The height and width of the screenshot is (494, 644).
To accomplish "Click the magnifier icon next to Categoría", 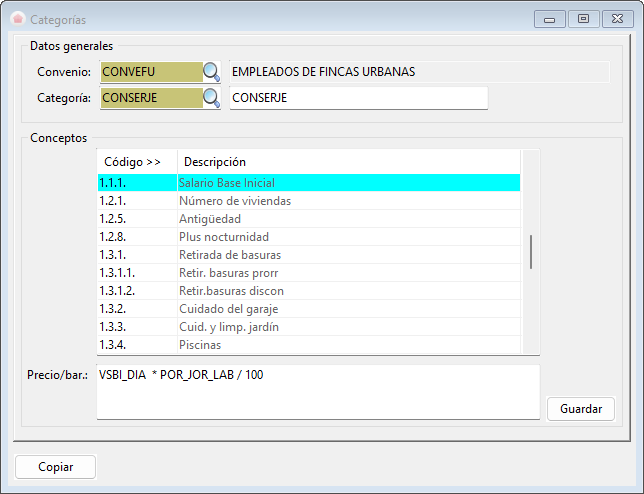I will (x=211, y=98).
